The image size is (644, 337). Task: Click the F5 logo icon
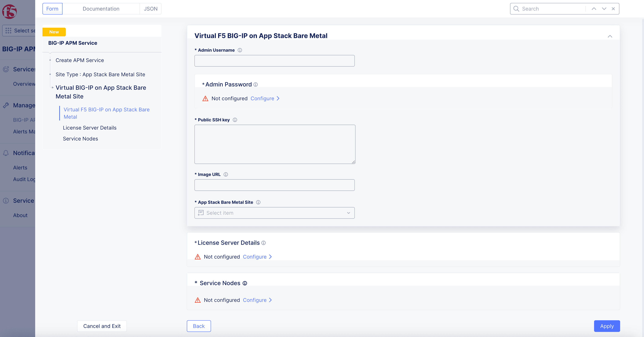click(x=9, y=11)
